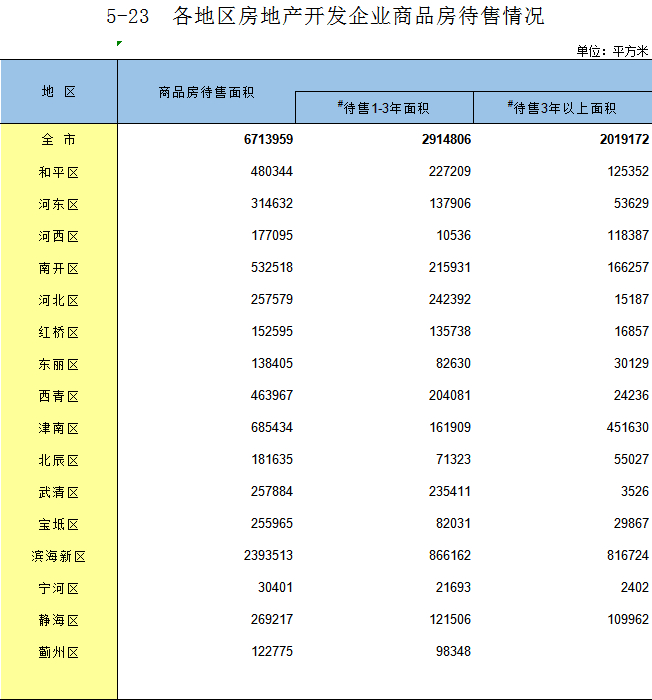The image size is (652, 700).
Task: Click the value 451630
Action: coord(627,428)
